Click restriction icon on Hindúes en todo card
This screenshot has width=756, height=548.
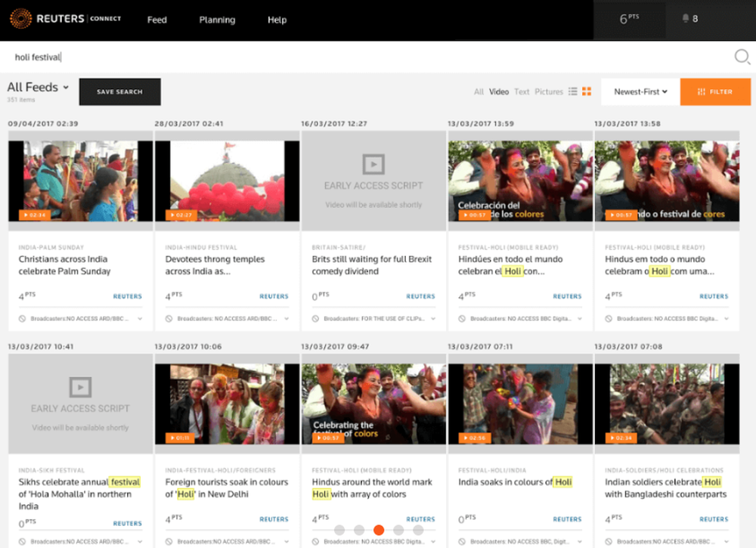pyautogui.click(x=462, y=318)
